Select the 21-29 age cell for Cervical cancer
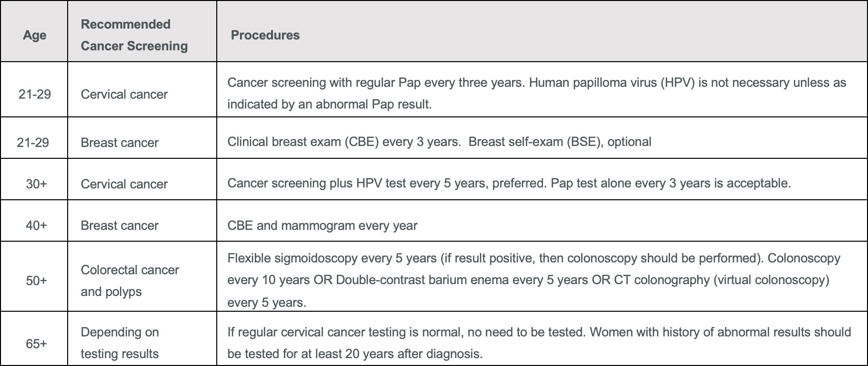 pos(35,94)
